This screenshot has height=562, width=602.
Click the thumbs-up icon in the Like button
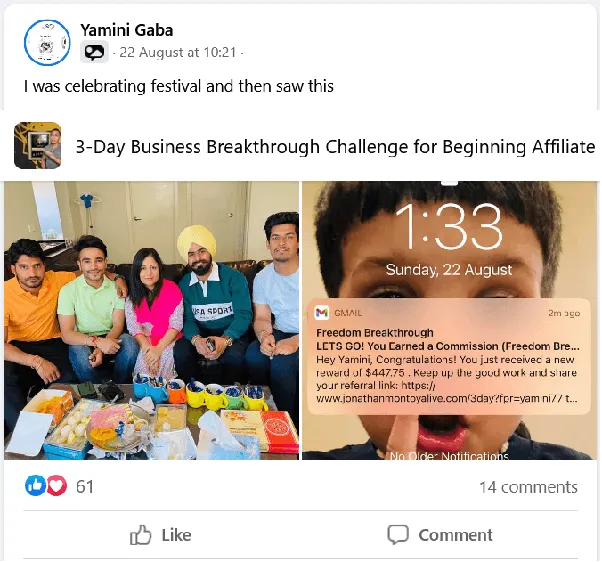pyautogui.click(x=141, y=535)
